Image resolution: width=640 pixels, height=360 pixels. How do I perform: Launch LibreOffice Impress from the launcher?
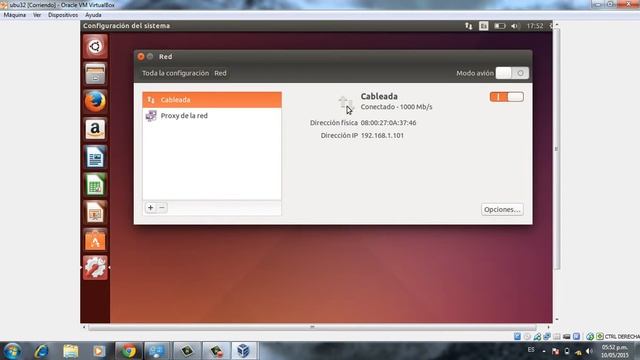tap(95, 213)
